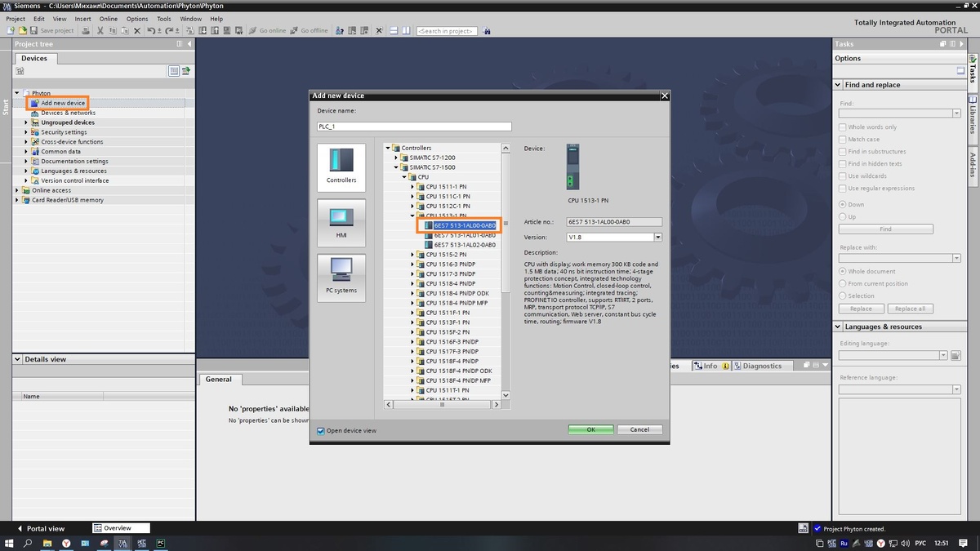
Task: Open the Project menu
Action: click(x=16, y=19)
